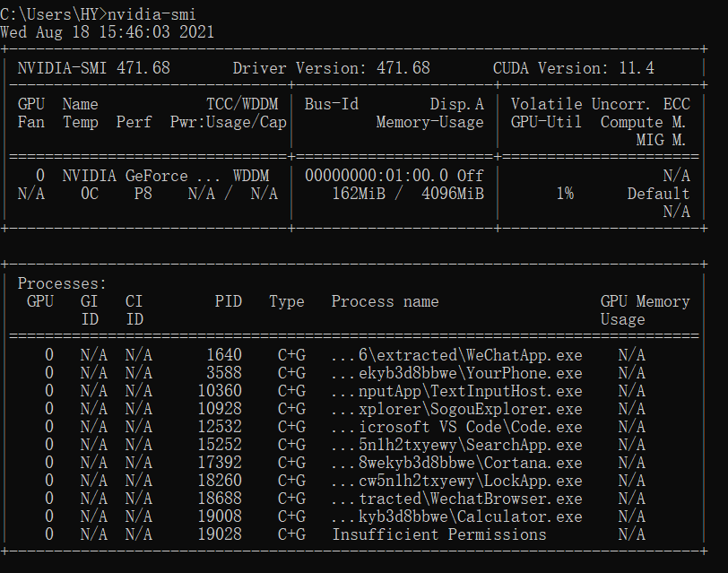728x573 pixels.
Task: Click the 162MiB memory used value
Action: [359, 194]
